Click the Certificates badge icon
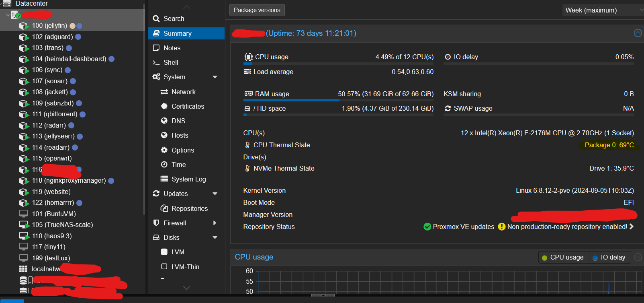644x303 pixels. [164, 106]
